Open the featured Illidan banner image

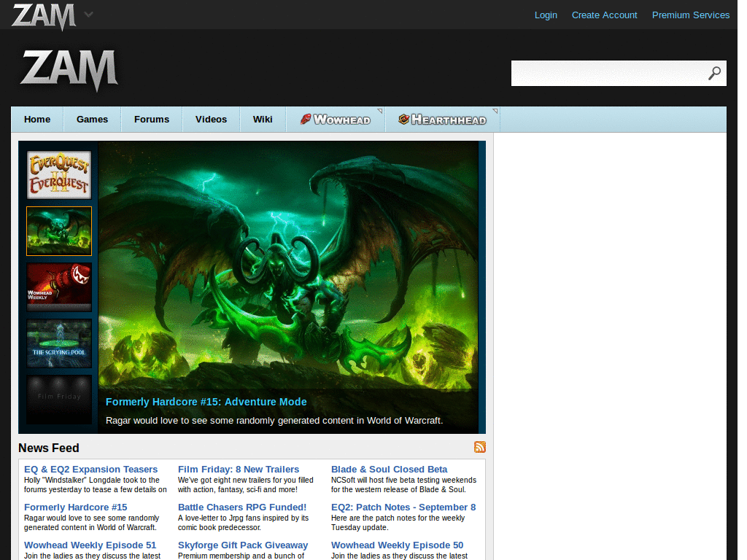[x=288, y=265]
